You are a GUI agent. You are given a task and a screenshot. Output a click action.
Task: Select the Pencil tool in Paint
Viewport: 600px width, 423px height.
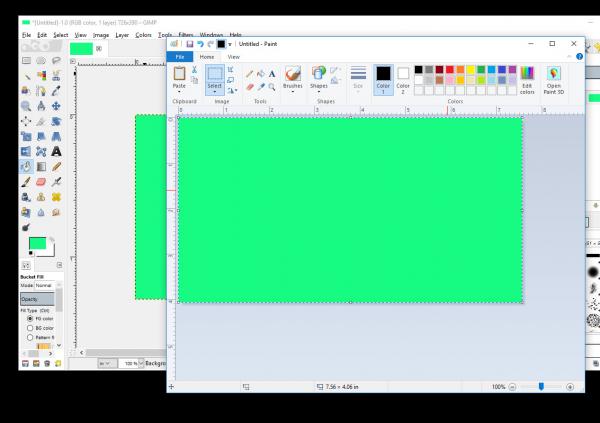[249, 74]
